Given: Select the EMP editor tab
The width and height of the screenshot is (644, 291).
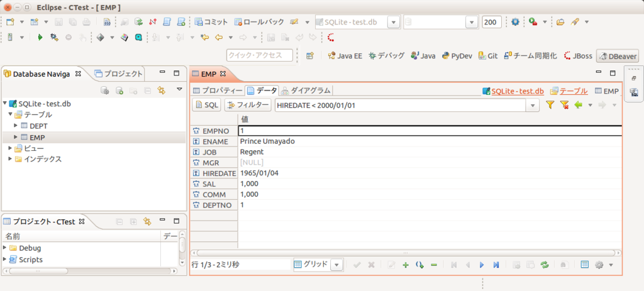Looking at the screenshot, I should pyautogui.click(x=209, y=74).
